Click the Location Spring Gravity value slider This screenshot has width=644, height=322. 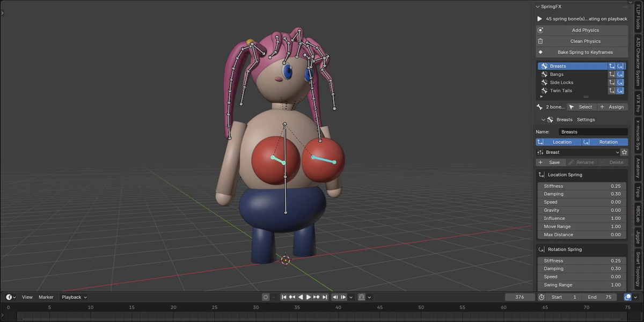[582, 210]
